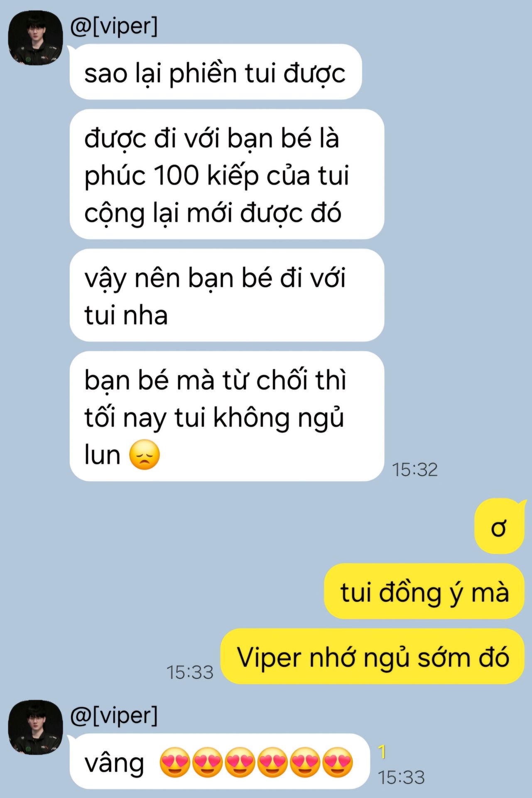Tap the yellow unread count '1'
Viewport: 532px width, 798px height.
(x=382, y=751)
